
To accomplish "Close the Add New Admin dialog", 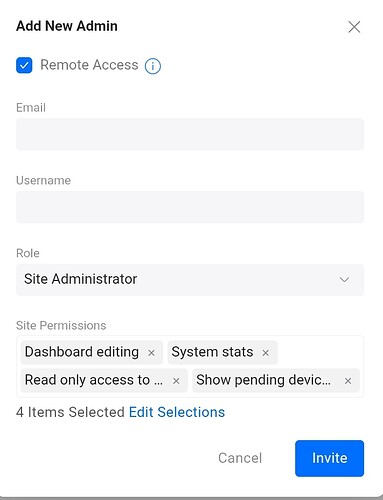I will [354, 27].
